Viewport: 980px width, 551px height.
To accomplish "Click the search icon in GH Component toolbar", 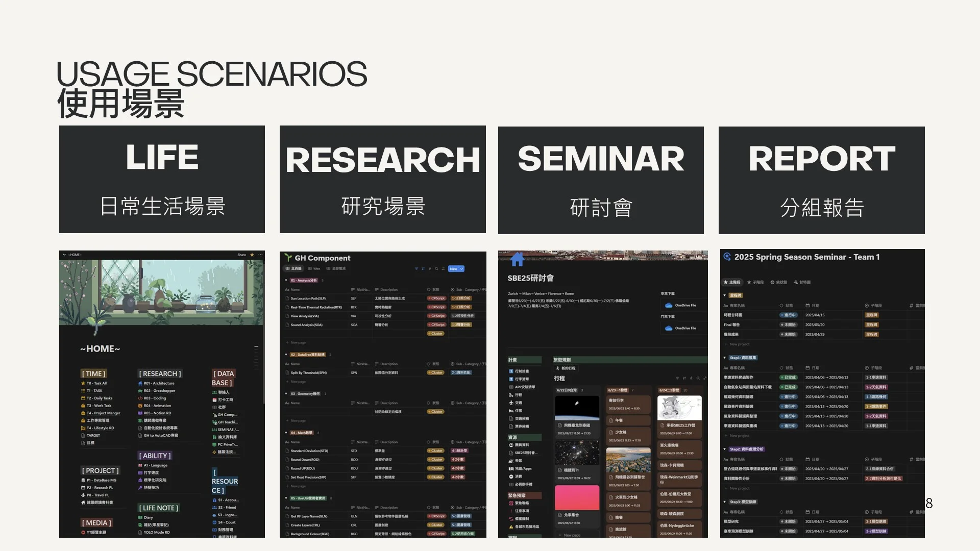I will pyautogui.click(x=436, y=268).
